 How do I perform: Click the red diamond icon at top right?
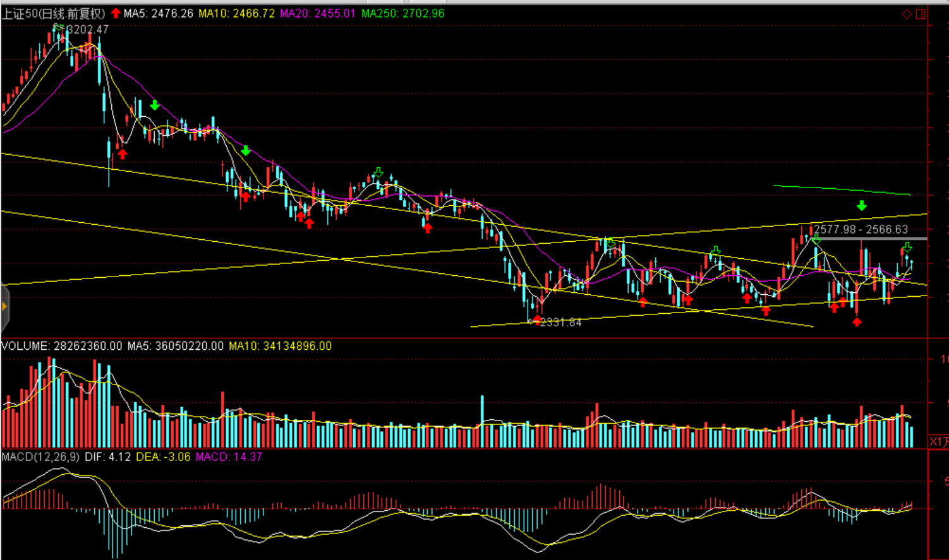[906, 14]
